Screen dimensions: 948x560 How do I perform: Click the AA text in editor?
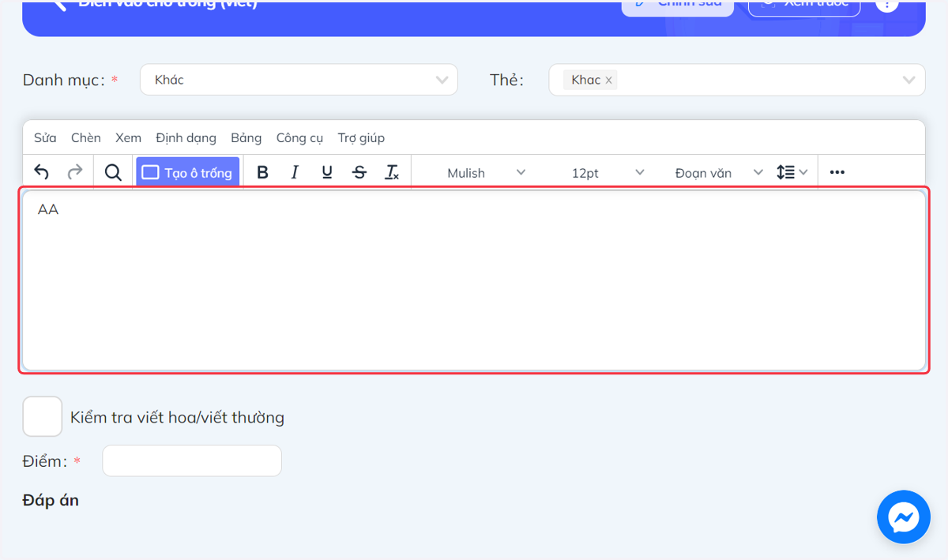(48, 210)
